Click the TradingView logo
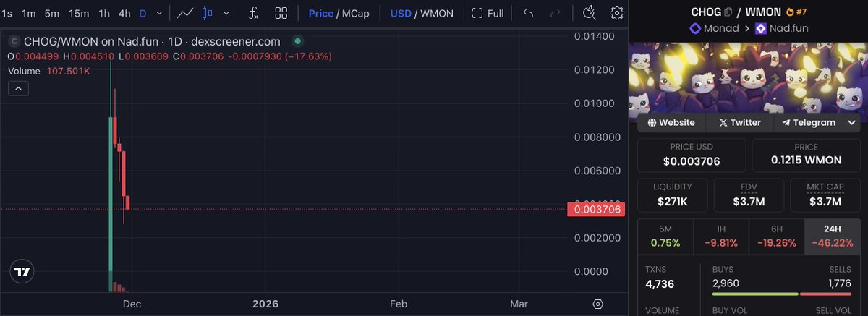The image size is (868, 316). click(x=22, y=271)
